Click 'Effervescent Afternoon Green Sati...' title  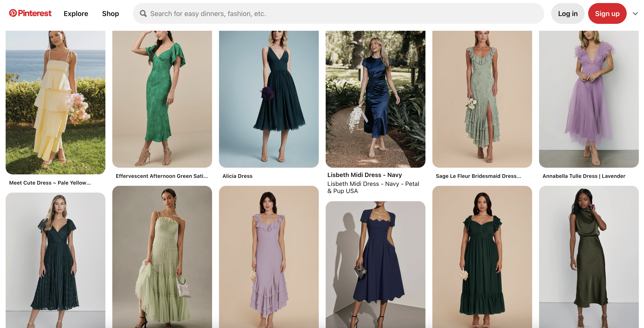[x=162, y=176]
